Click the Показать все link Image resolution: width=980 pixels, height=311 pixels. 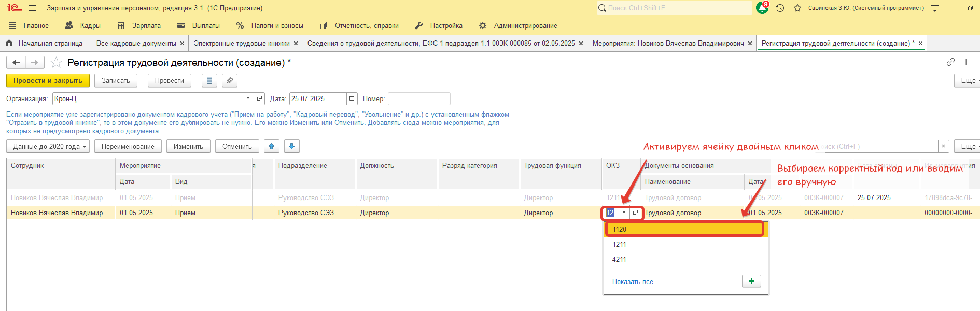(x=633, y=281)
